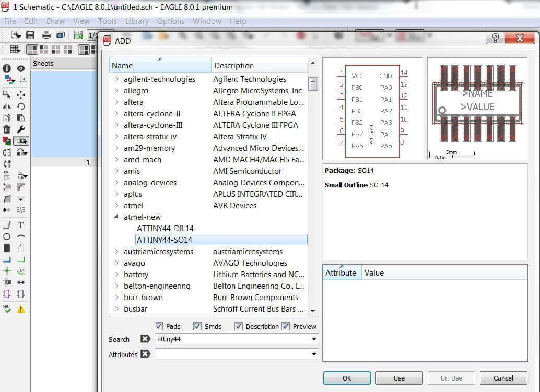This screenshot has height=392, width=540.
Task: Select the green Net tool
Action: coord(21,259)
